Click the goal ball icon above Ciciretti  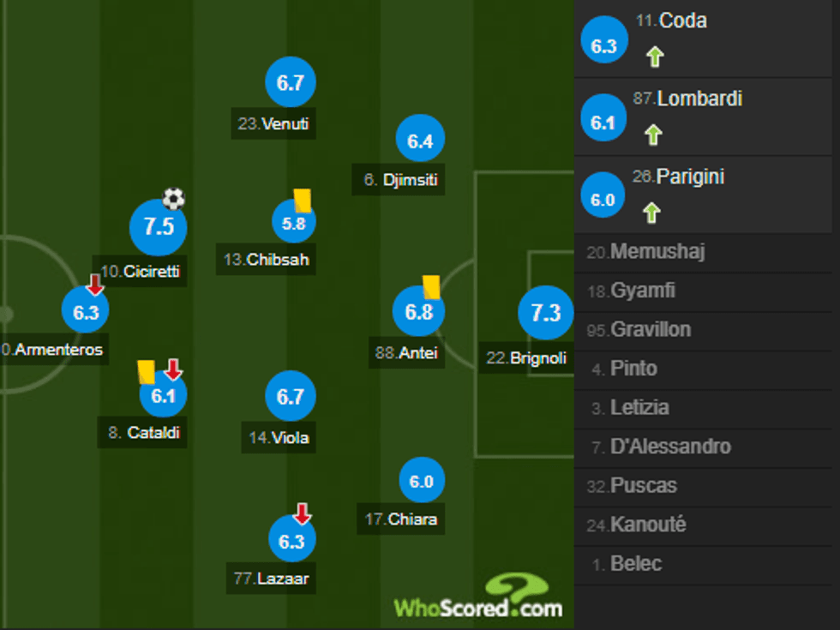[171, 199]
